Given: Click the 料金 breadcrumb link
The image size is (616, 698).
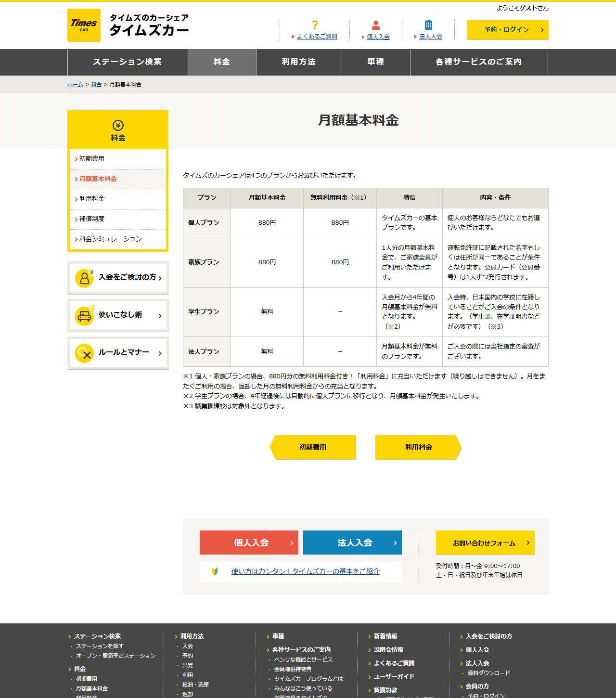Looking at the screenshot, I should [x=96, y=84].
